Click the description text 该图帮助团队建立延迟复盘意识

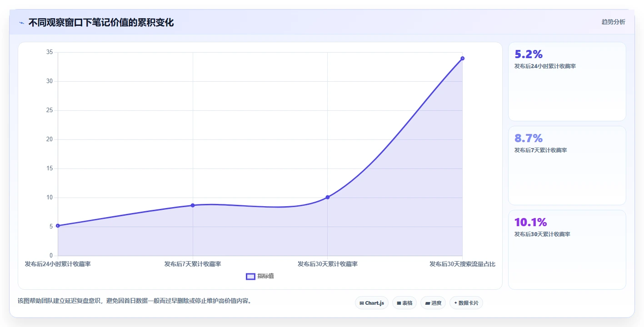tap(60, 301)
